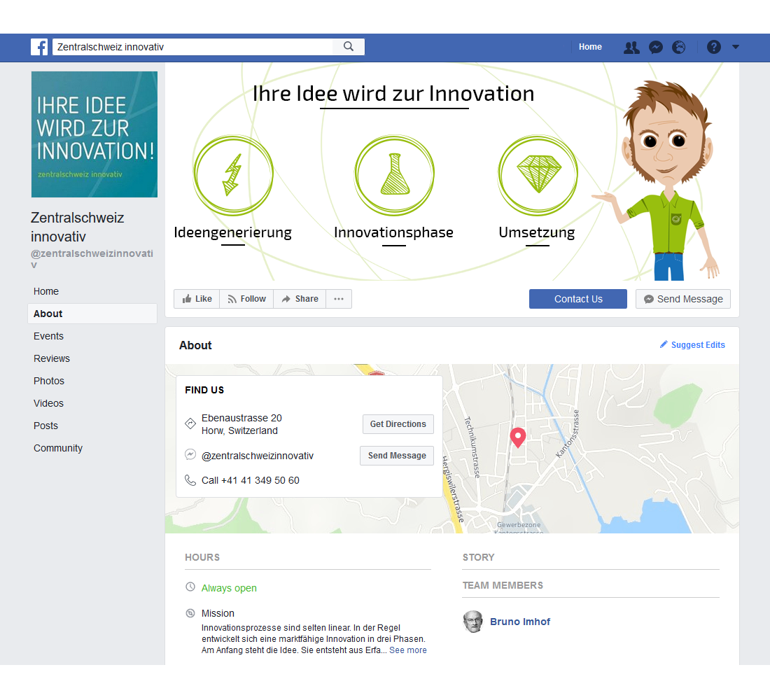The image size is (770, 700).
Task: Click the Ideengenerierung lightning icon
Action: (x=233, y=176)
